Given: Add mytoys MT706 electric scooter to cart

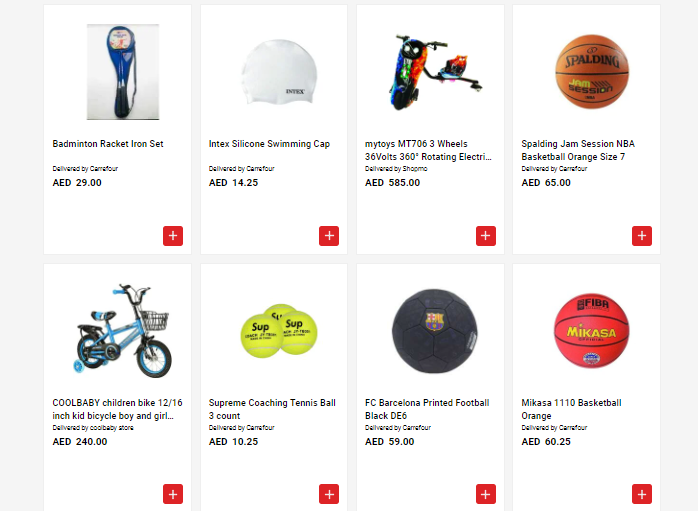Looking at the screenshot, I should (x=486, y=236).
